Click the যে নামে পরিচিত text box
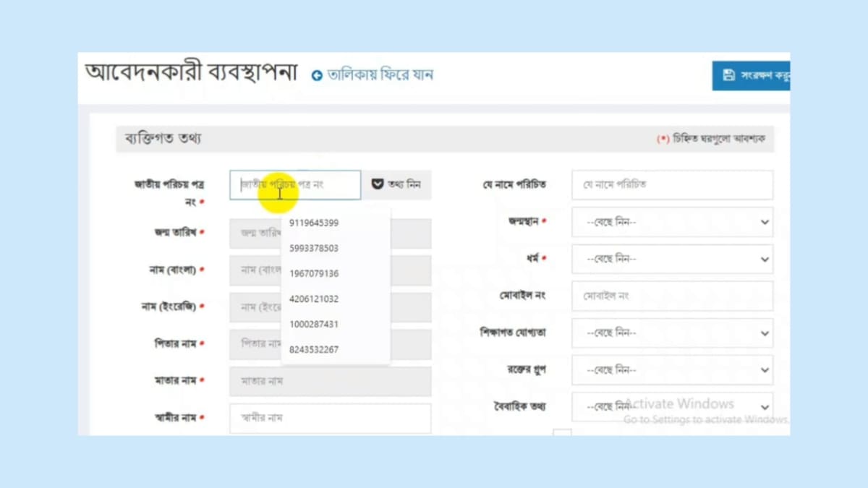This screenshot has height=488, width=868. click(671, 184)
